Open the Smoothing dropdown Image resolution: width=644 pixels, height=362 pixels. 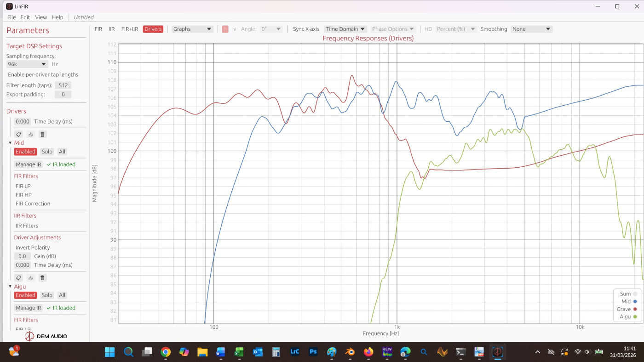[x=531, y=29]
